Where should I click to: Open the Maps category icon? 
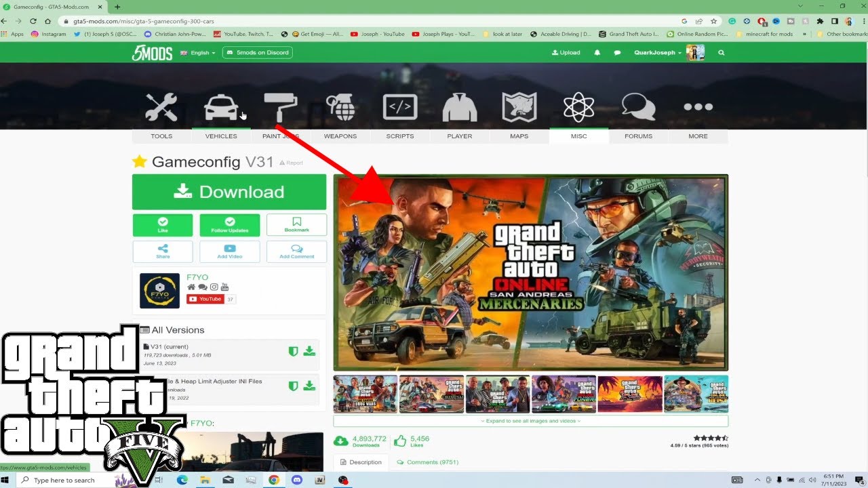pos(519,107)
